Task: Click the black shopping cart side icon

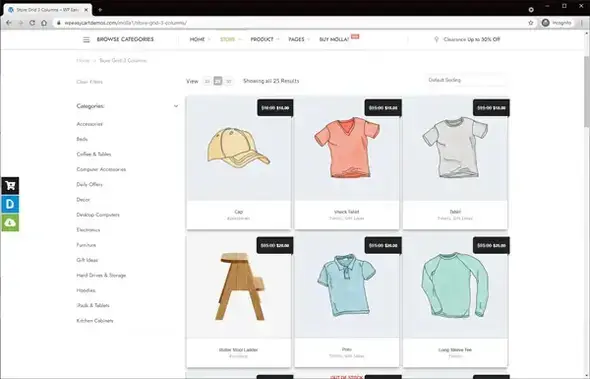Action: click(10, 186)
